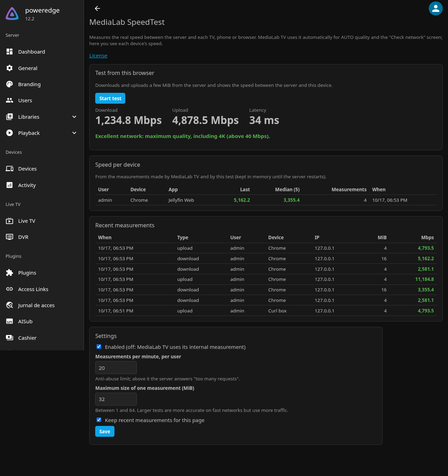Click the Devices monitor icon
Viewport: 448px width, 476px height.
9,168
